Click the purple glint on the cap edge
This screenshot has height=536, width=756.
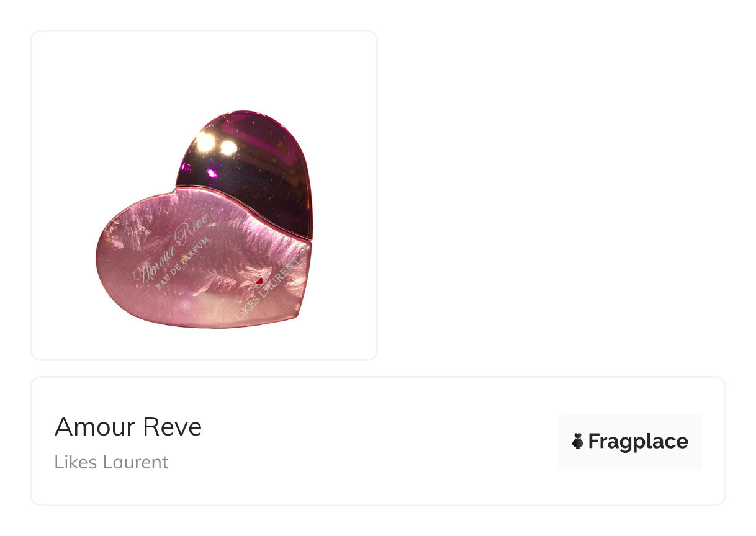[211, 172]
